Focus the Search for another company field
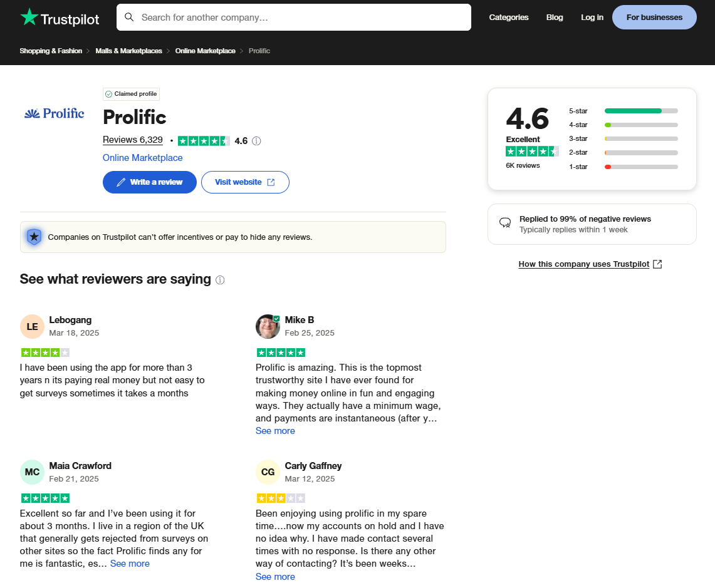 (294, 18)
